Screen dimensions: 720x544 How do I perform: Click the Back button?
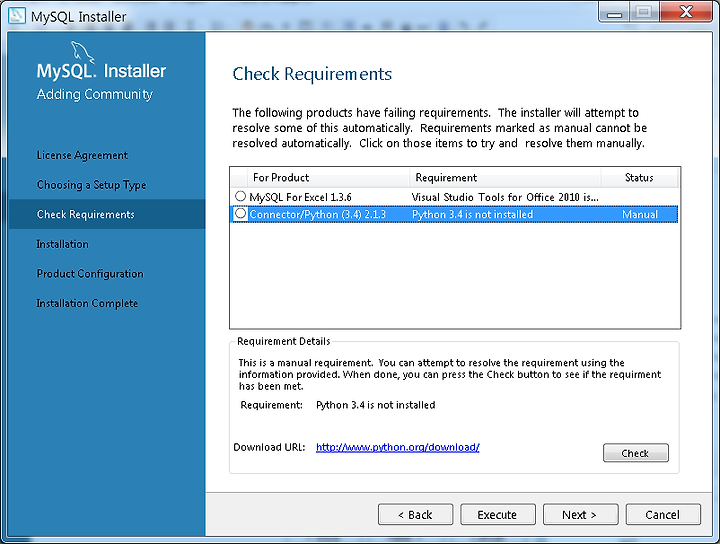coord(416,515)
